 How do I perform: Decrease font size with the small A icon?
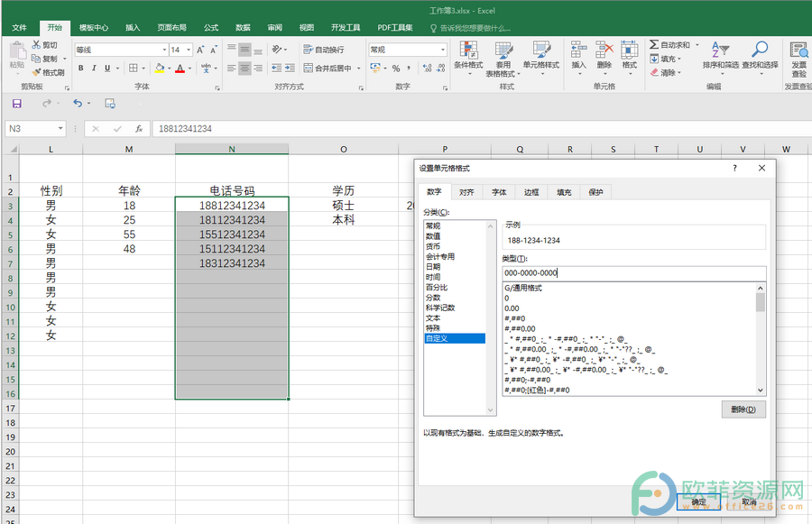(213, 50)
